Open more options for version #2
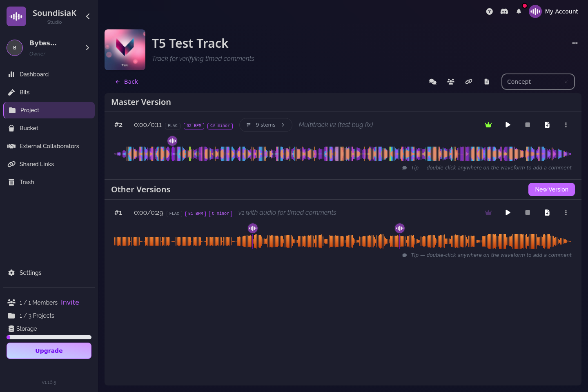The width and height of the screenshot is (588, 392). [x=566, y=125]
